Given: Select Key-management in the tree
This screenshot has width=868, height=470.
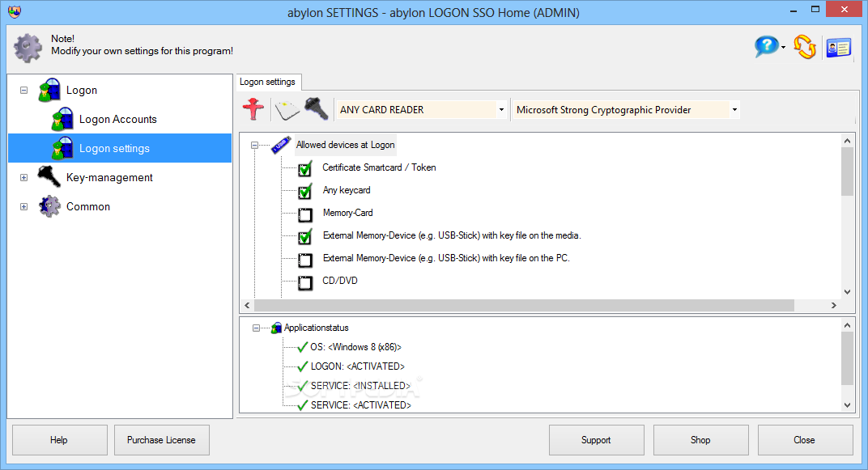Looking at the screenshot, I should (x=109, y=177).
